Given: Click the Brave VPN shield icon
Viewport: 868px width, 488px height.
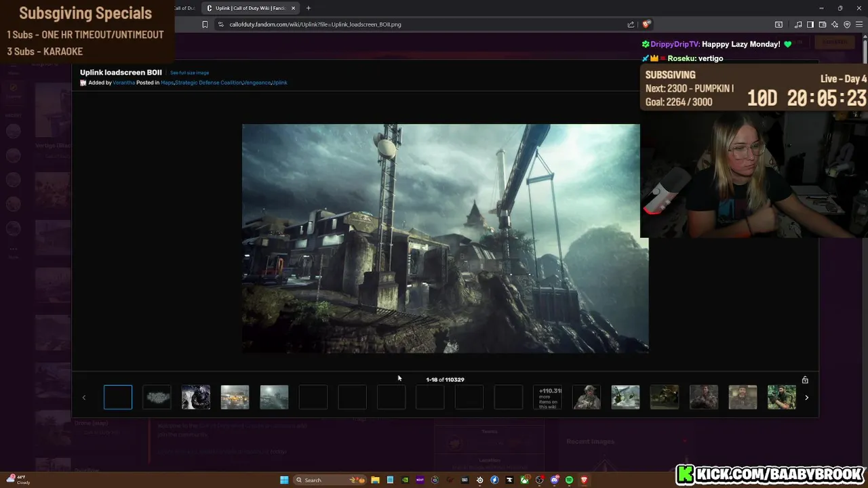Looking at the screenshot, I should point(847,24).
